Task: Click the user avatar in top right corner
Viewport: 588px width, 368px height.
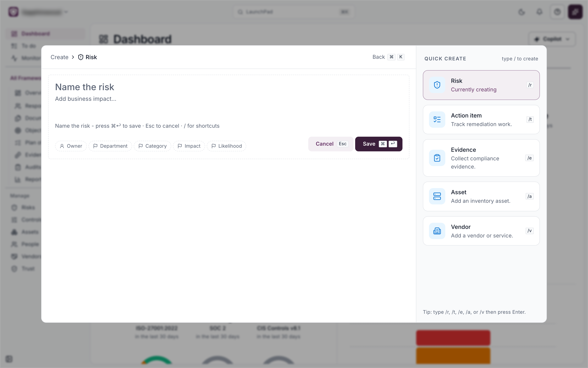Action: 575,12
